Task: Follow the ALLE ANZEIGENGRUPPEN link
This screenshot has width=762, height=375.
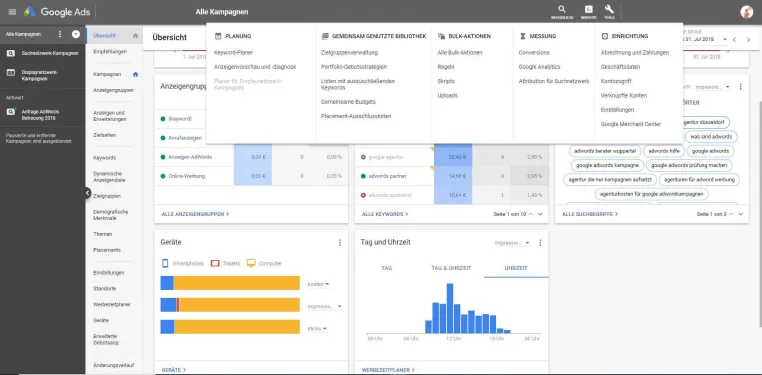Action: (195, 214)
